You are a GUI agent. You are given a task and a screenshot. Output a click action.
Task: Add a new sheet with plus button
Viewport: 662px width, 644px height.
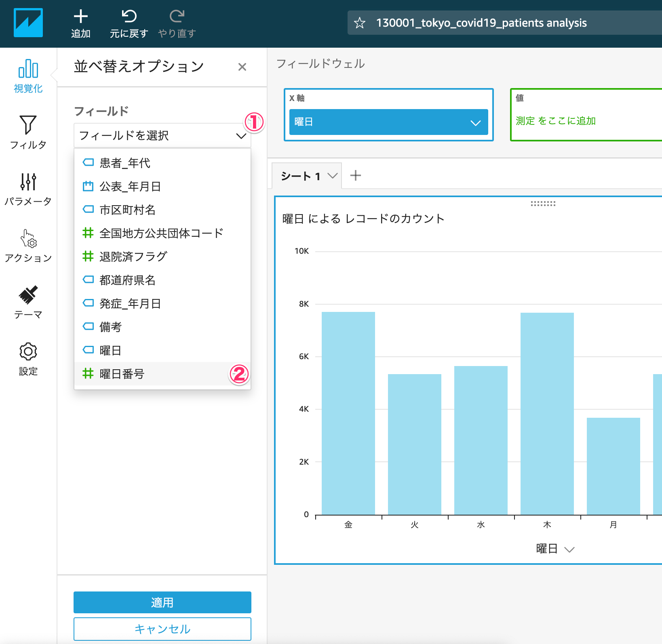pyautogui.click(x=355, y=176)
